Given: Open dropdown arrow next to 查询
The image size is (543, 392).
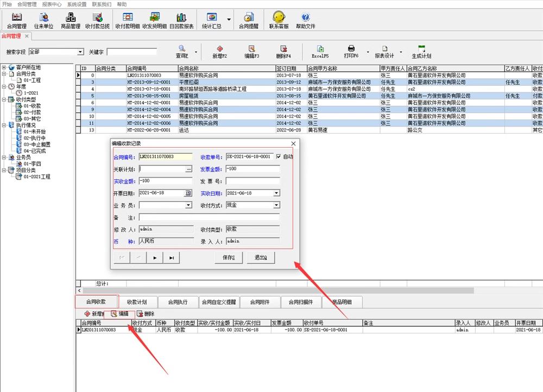Looking at the screenshot, I should point(196,52).
